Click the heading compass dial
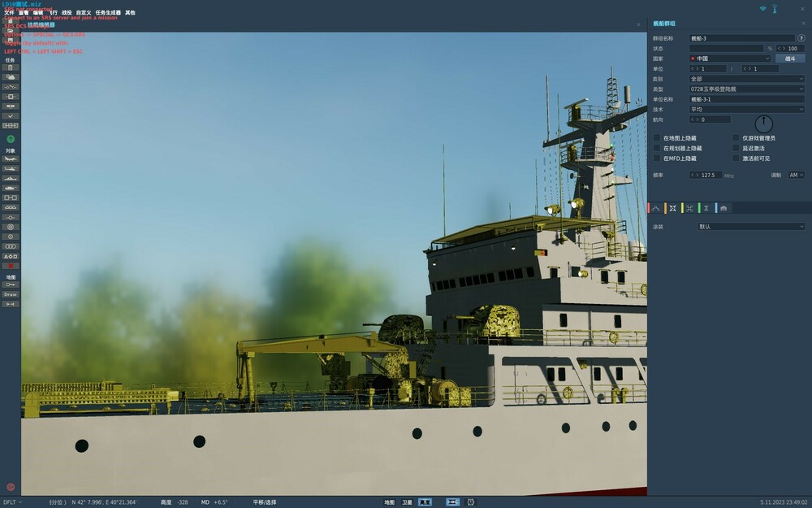 tap(764, 124)
